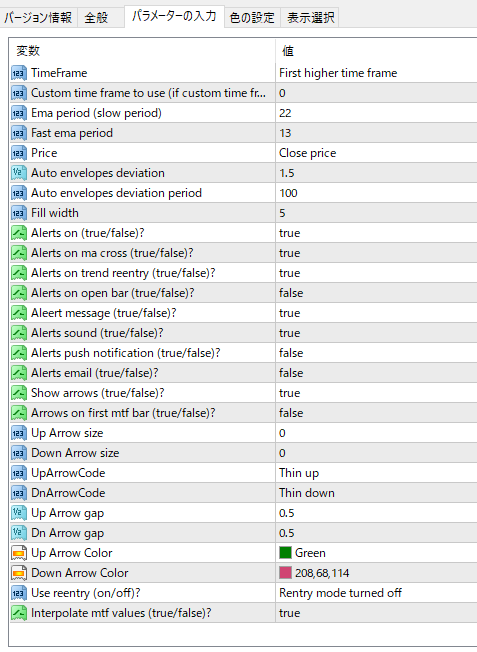
Task: Select the 'Custom time frame to use' row label
Action: point(148,93)
